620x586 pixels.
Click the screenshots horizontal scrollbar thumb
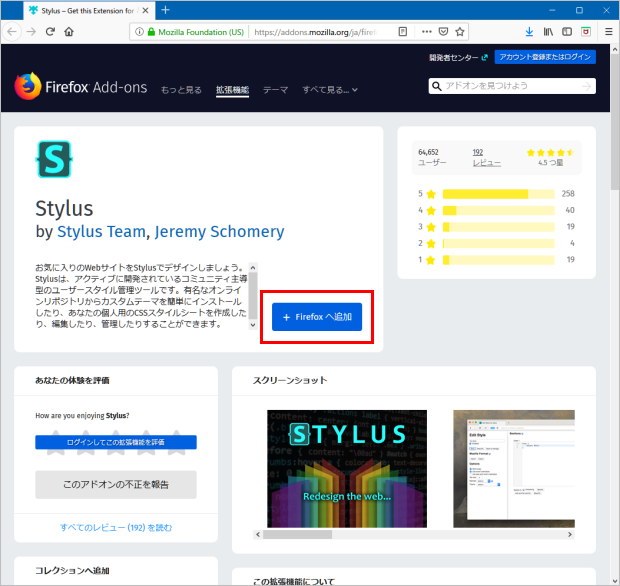click(x=297, y=535)
